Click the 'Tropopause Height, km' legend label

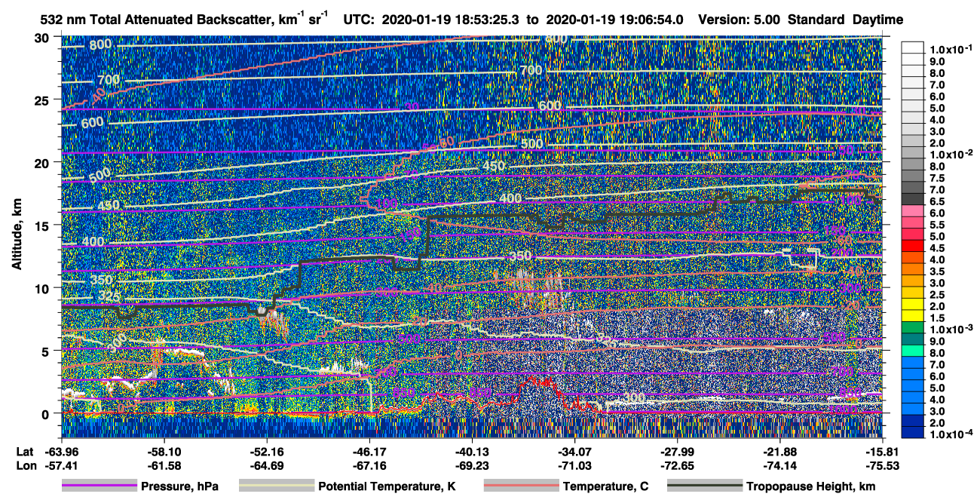click(811, 487)
